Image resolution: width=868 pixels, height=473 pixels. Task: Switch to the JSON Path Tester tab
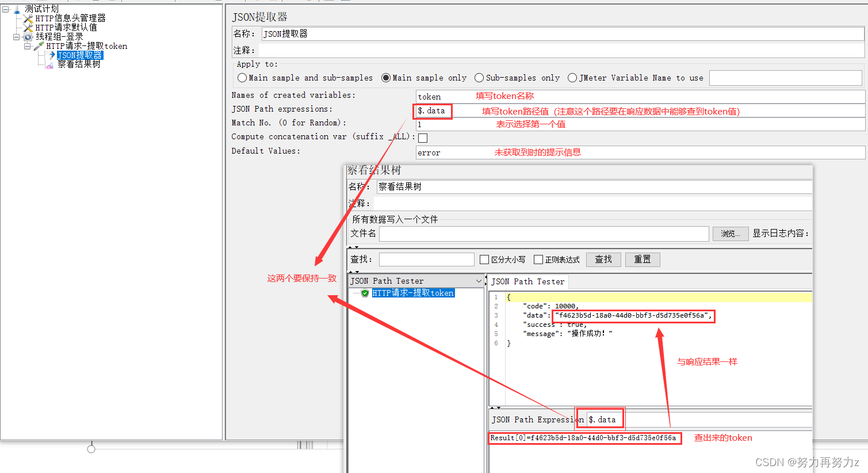[528, 281]
